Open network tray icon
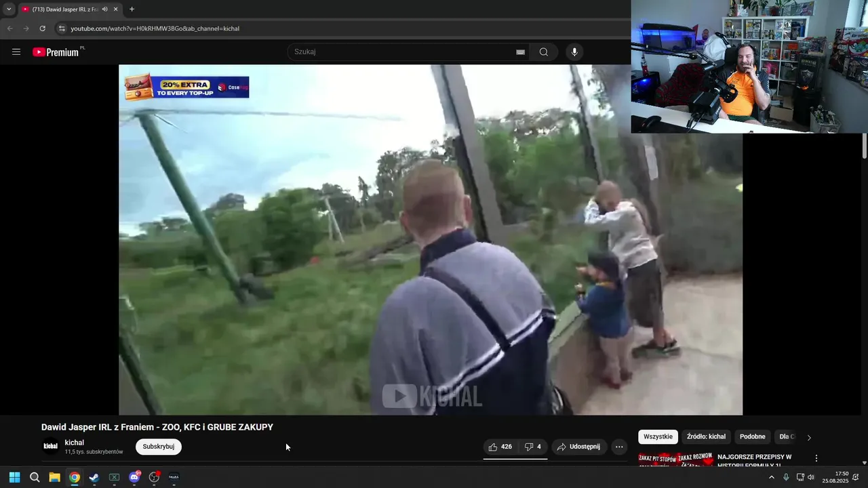The image size is (868, 488). 800,477
